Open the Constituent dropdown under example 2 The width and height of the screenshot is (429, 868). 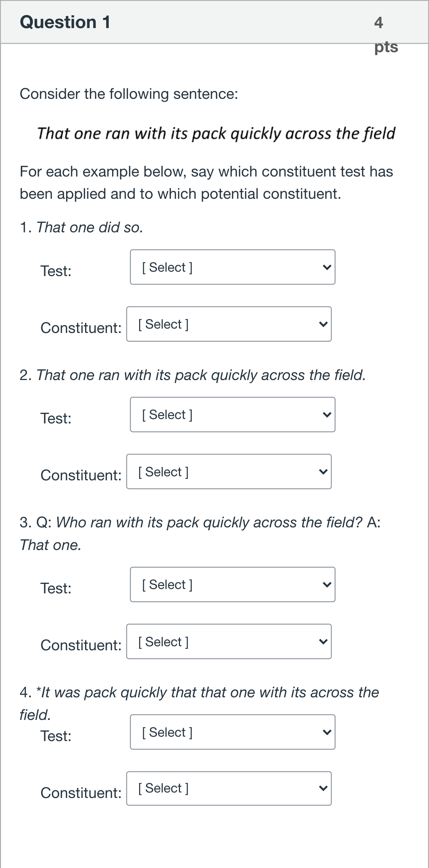click(229, 472)
